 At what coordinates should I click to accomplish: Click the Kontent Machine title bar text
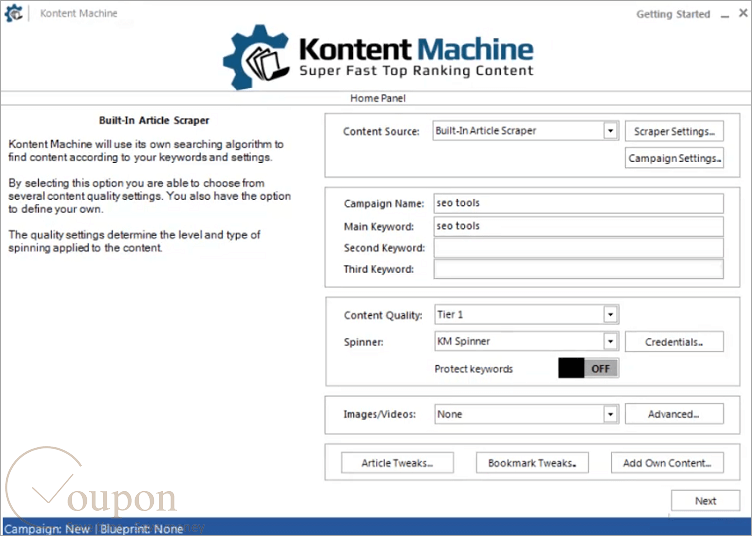(79, 13)
